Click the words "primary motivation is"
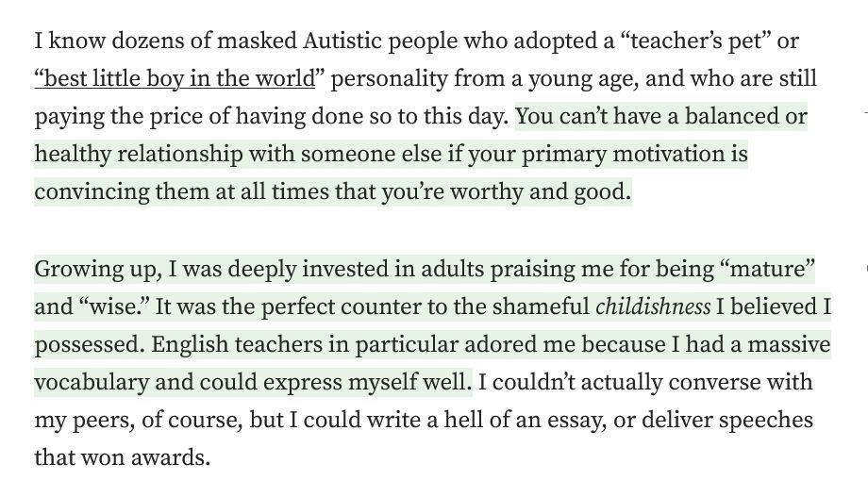 point(634,154)
